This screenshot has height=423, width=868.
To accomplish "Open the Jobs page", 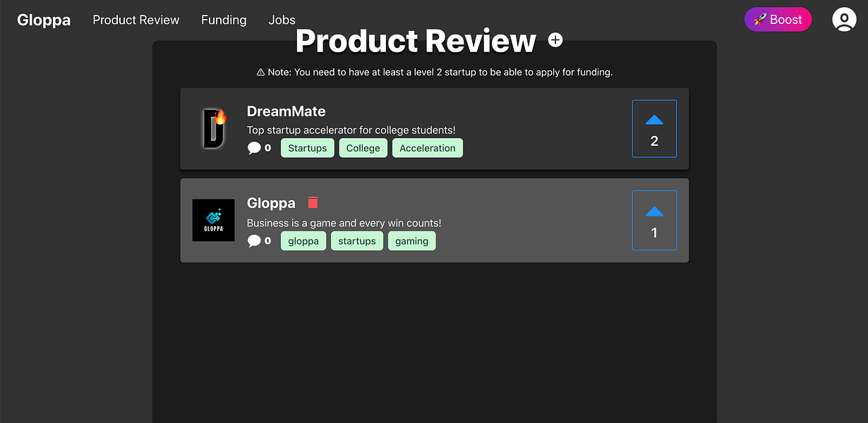I will [x=282, y=20].
